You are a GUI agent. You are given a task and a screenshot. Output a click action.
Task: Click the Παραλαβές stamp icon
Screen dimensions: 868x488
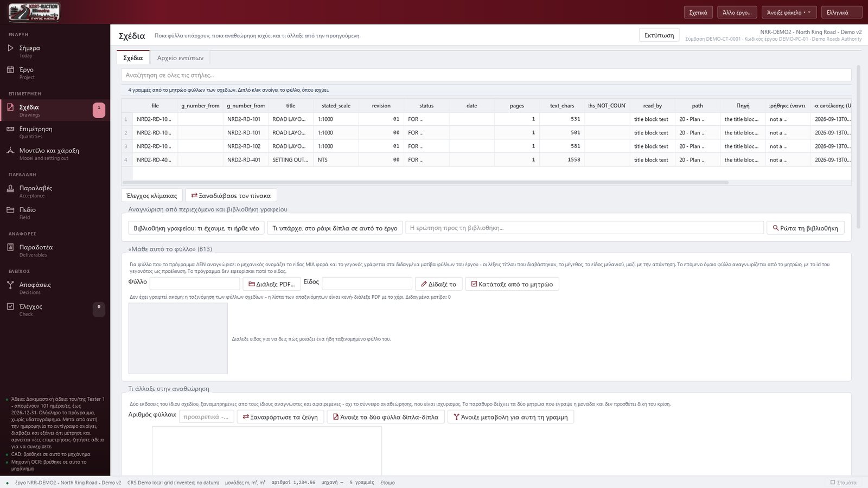tap(10, 188)
